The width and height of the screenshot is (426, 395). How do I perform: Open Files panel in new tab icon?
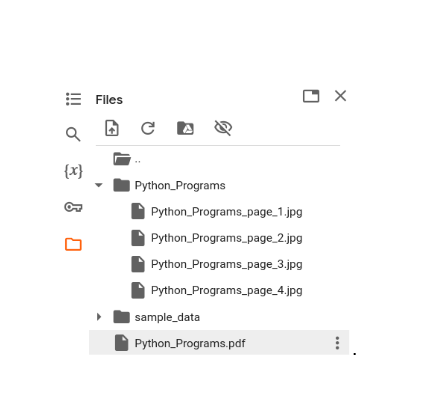tap(311, 96)
